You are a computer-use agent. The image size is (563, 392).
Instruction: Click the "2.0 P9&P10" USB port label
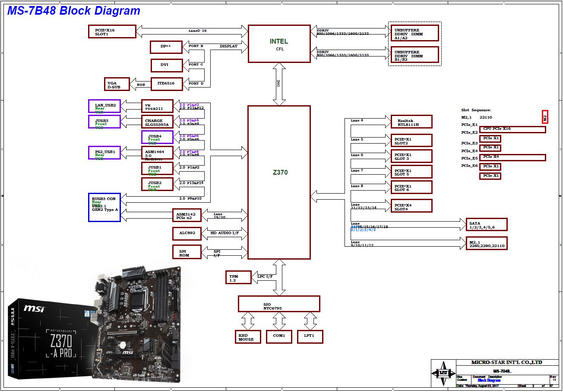tap(190, 198)
